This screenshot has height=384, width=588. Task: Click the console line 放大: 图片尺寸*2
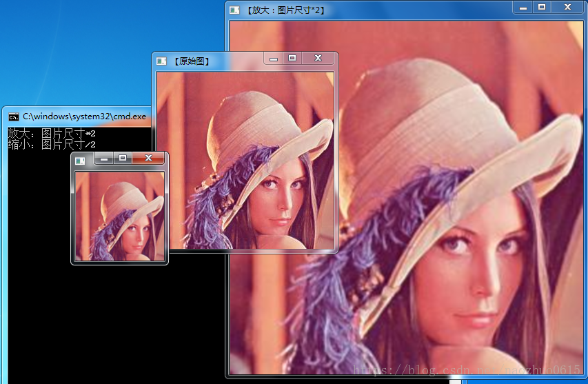pos(52,133)
